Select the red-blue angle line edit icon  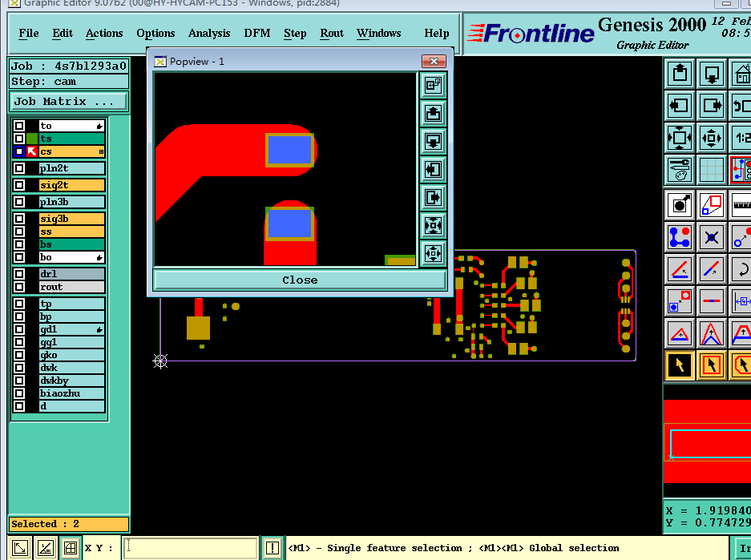click(680, 269)
